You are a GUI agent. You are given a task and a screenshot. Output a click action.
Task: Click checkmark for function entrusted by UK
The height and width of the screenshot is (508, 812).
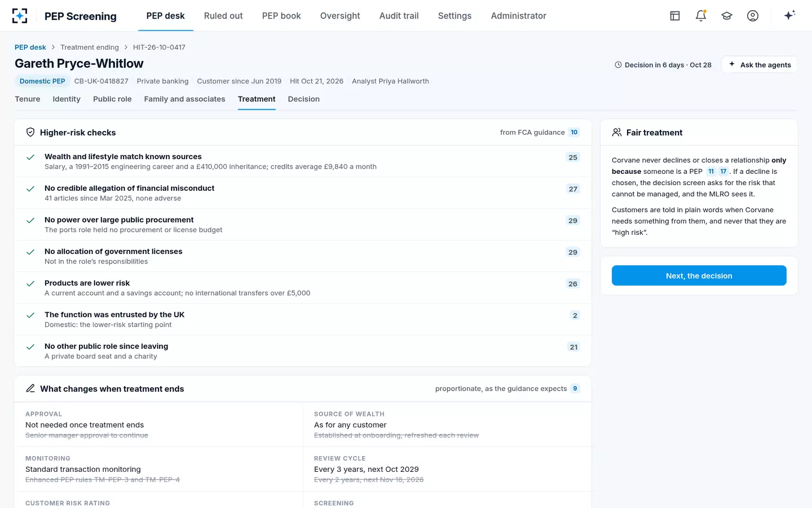click(30, 316)
